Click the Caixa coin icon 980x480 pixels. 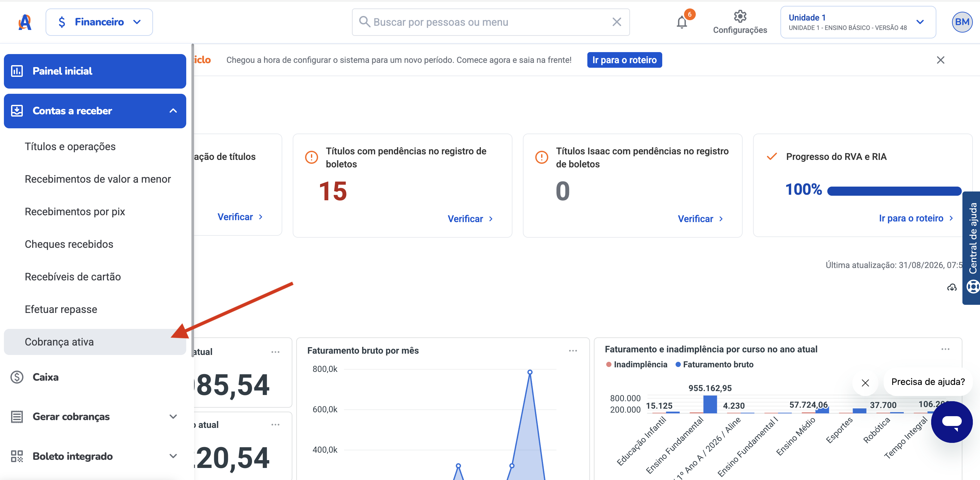coord(17,377)
